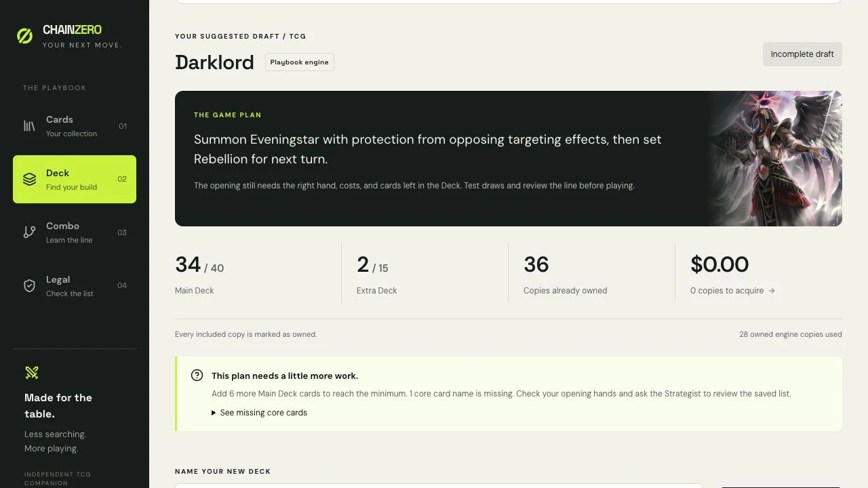Click the crossed swords icon
This screenshot has height=488, width=868.
pos(32,372)
